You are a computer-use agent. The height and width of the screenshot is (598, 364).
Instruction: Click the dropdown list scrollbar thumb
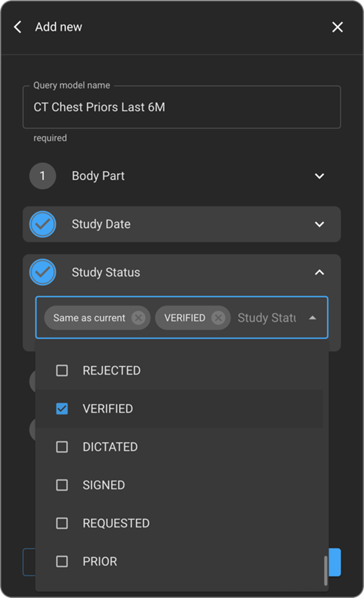pos(326,570)
